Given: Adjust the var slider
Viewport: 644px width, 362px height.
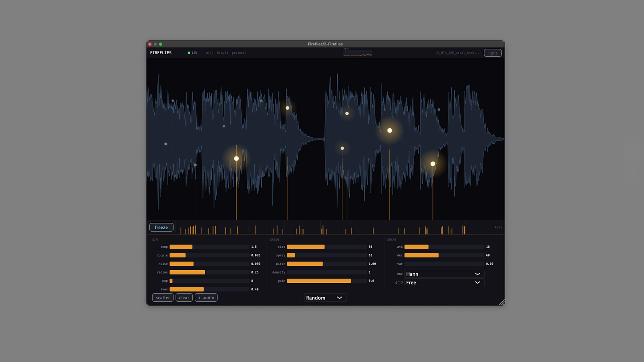Looking at the screenshot, I should point(444,264).
